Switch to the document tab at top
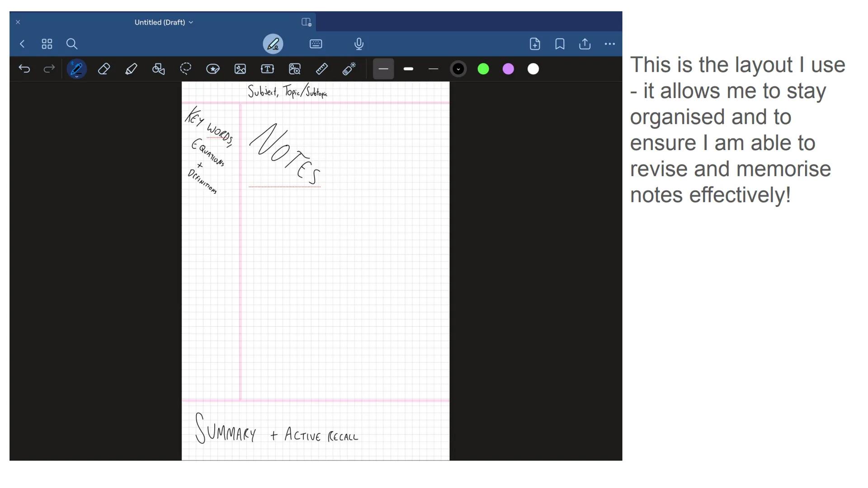The image size is (868, 488). pos(307,22)
